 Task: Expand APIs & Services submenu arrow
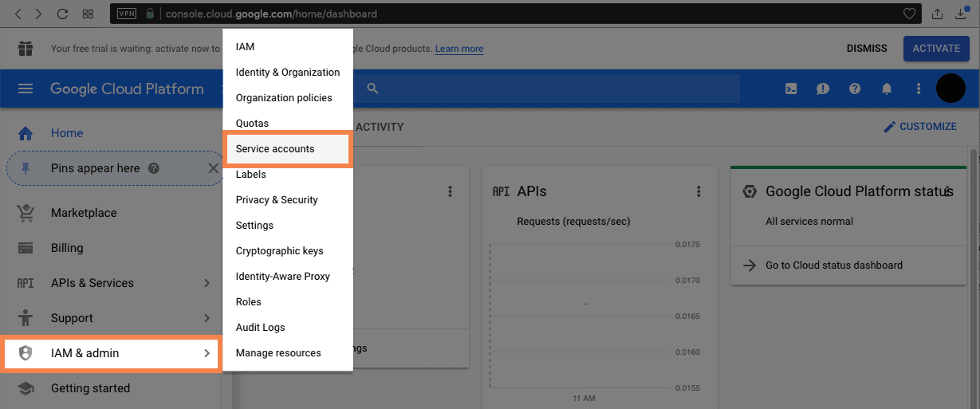[207, 283]
